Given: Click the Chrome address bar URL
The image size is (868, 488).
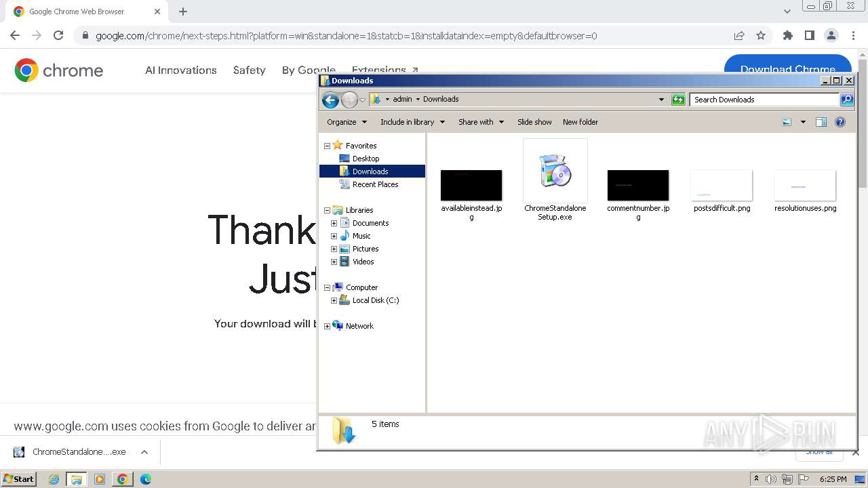Looking at the screenshot, I should click(346, 36).
